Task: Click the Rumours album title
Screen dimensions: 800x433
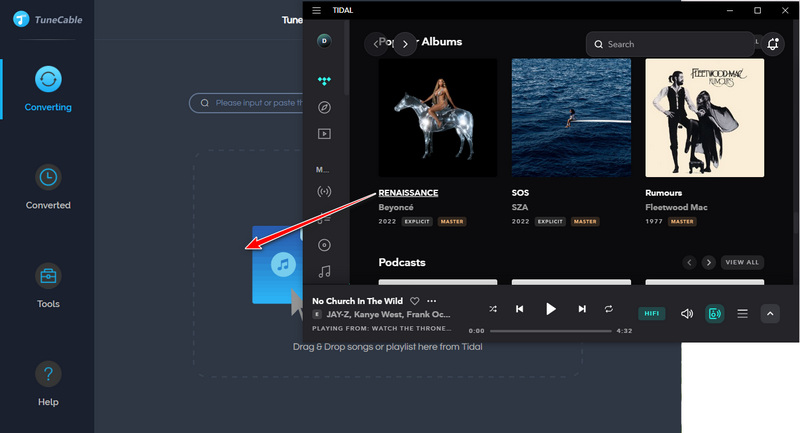Action: click(x=663, y=193)
